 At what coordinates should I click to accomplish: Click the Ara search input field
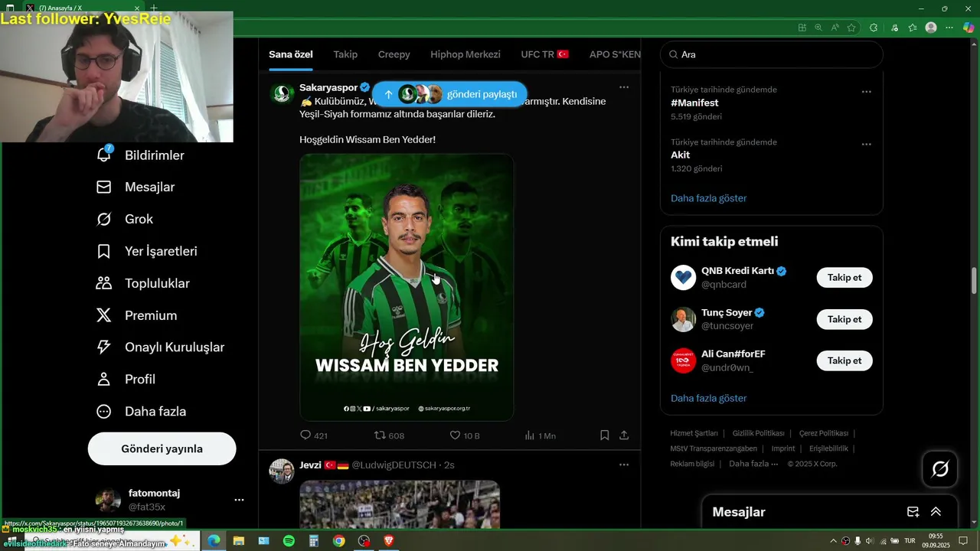click(772, 54)
